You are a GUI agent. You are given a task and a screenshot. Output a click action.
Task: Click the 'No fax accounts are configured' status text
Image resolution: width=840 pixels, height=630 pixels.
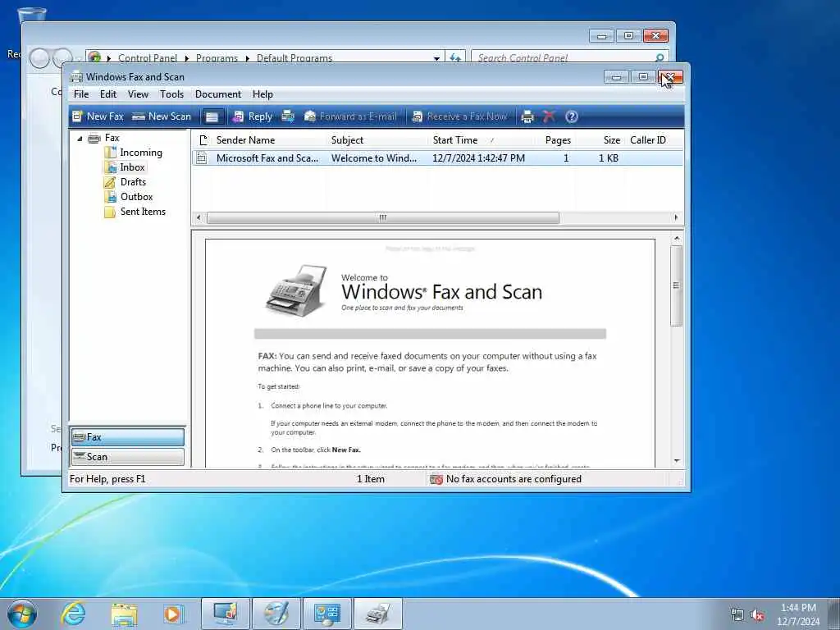tap(514, 479)
